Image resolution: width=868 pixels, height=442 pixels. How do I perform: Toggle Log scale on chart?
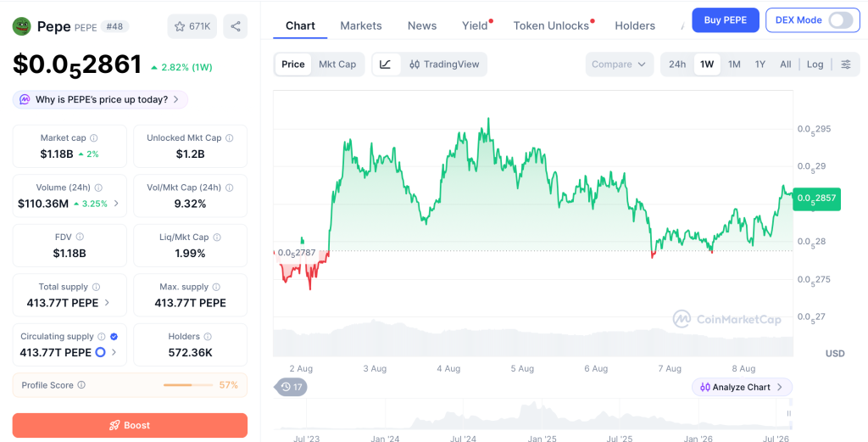(x=815, y=64)
